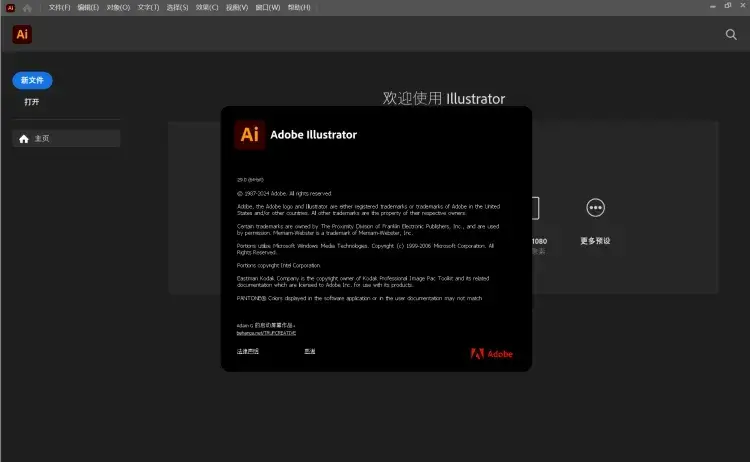Click the 法律声明 (Legal notices) link

pyautogui.click(x=247, y=351)
